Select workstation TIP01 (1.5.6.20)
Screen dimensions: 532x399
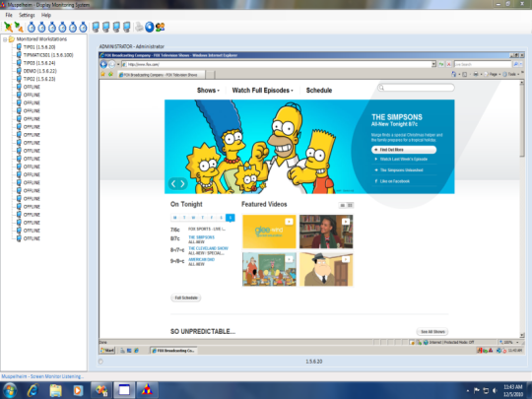[39, 47]
